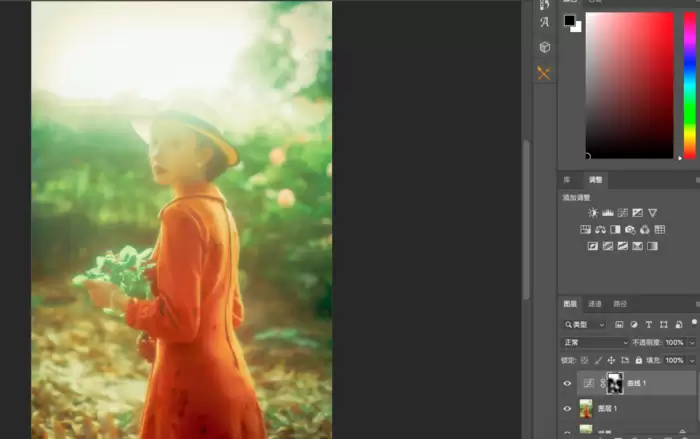The image size is (700, 439).
Task: Add an Exposure adjustment
Action: click(638, 213)
